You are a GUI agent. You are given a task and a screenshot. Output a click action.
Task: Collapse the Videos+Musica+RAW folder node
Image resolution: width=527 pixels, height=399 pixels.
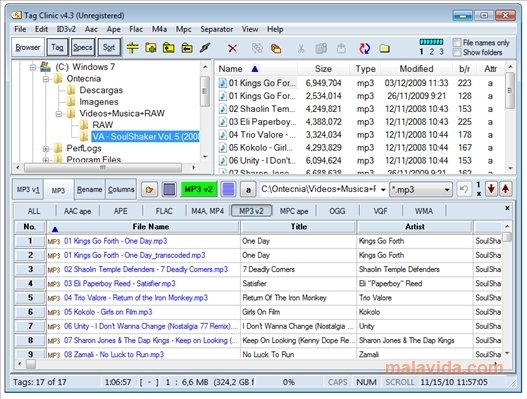click(x=59, y=114)
